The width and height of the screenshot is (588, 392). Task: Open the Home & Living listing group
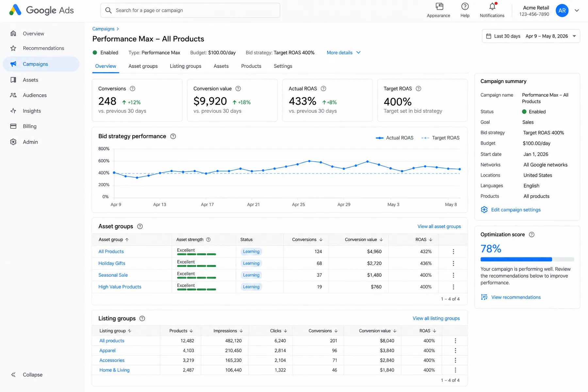(114, 370)
